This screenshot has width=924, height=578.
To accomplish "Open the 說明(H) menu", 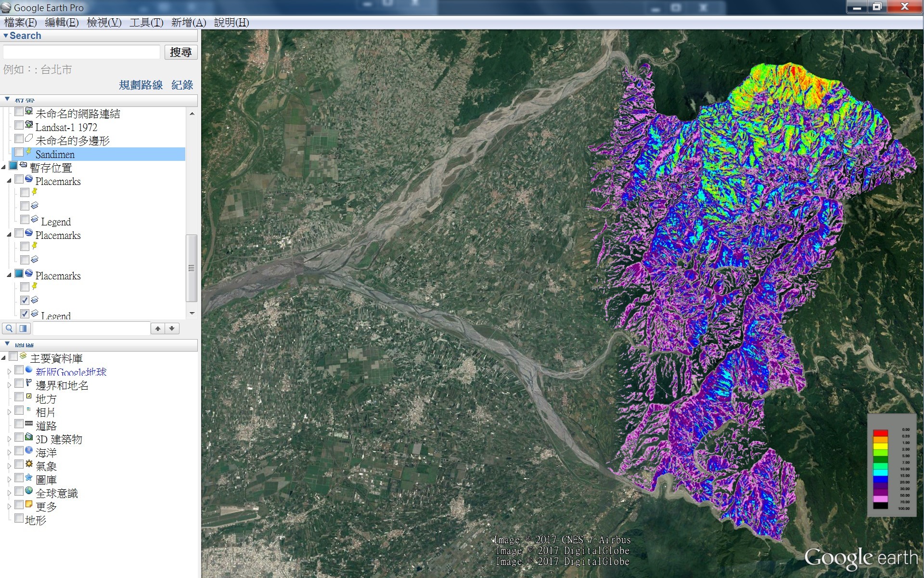I will (x=231, y=23).
